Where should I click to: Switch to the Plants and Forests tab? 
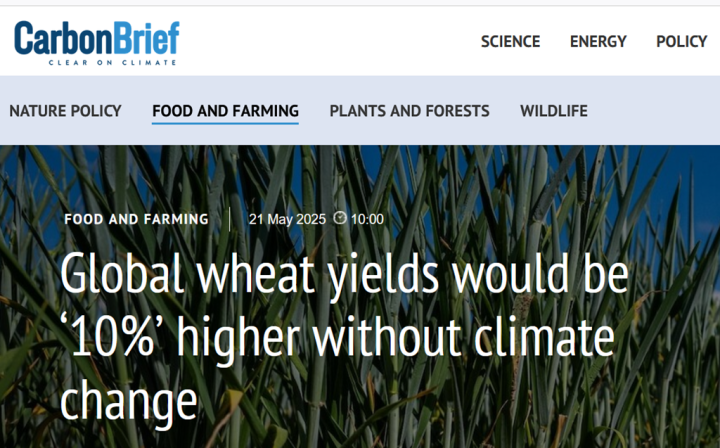[x=409, y=111]
